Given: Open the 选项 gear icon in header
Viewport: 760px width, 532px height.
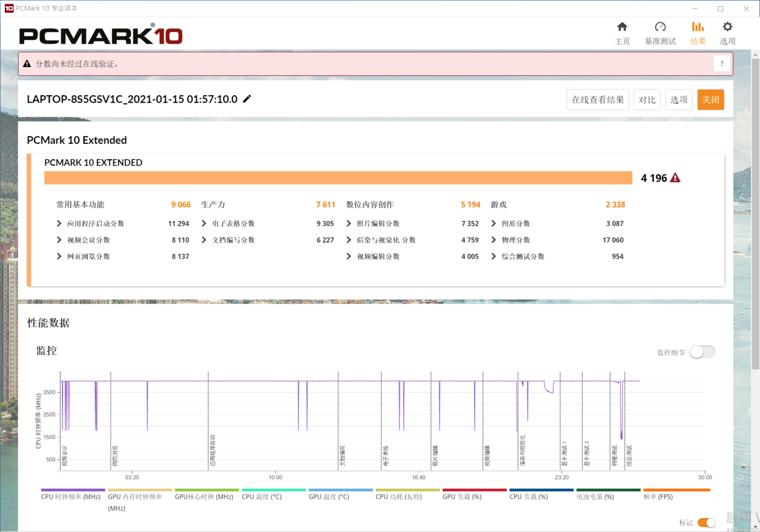Looking at the screenshot, I should click(x=727, y=27).
